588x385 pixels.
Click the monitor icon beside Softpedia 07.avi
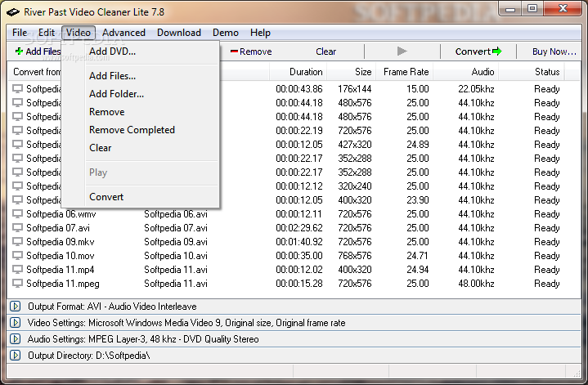17,228
